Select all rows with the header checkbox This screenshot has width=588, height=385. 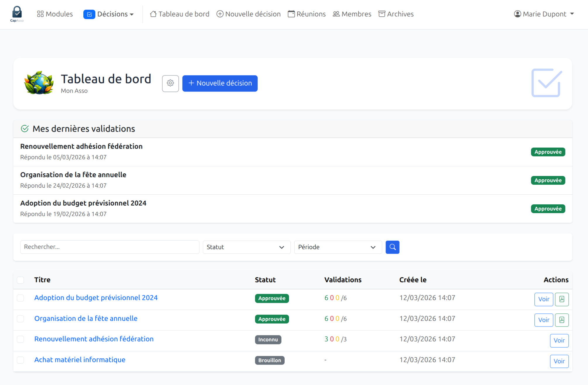[20, 280]
